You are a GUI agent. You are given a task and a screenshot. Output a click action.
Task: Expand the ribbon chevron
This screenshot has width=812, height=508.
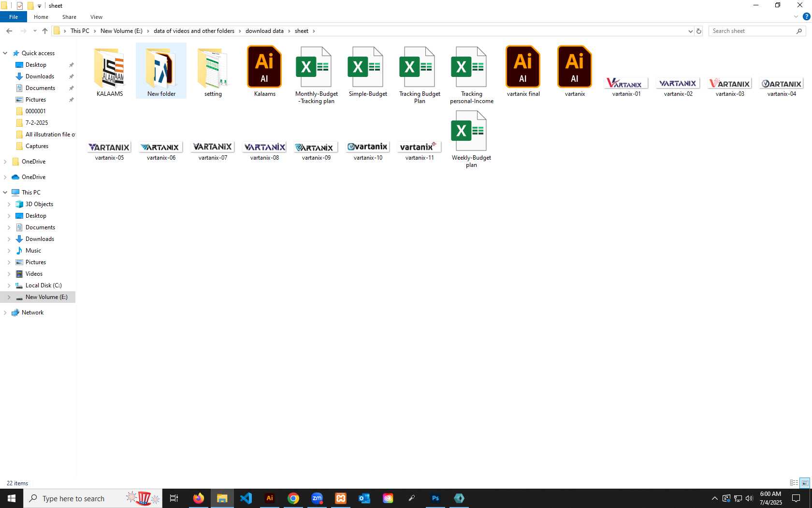796,17
